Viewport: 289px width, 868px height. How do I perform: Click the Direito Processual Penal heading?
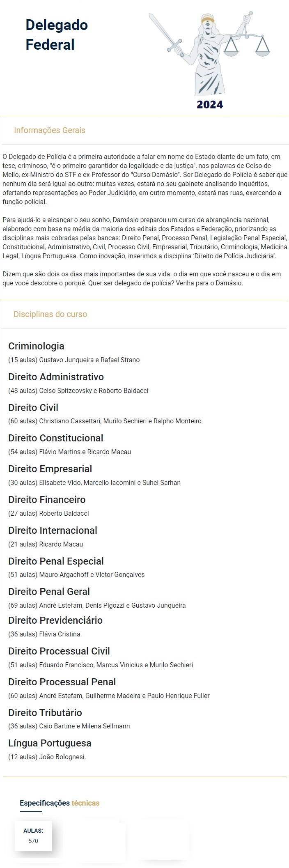click(62, 682)
